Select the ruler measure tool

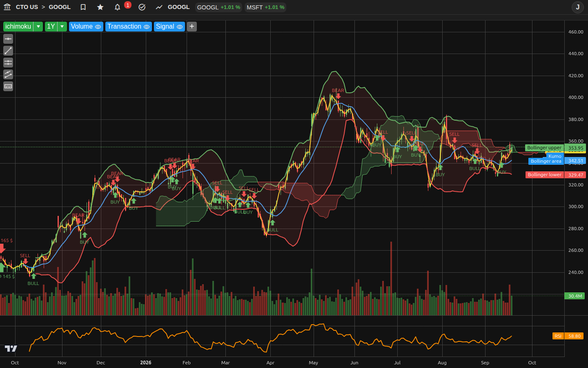8,86
